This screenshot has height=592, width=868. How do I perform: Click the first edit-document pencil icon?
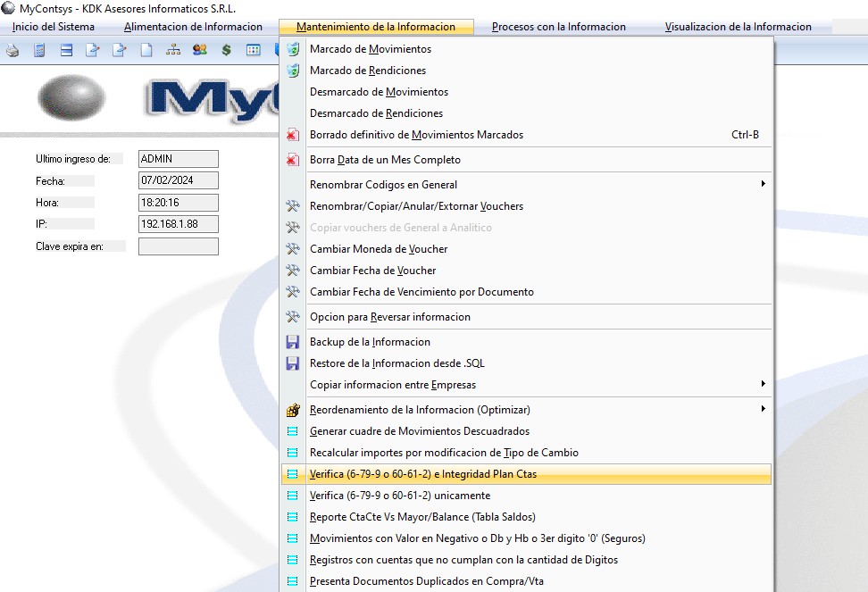[x=93, y=50]
